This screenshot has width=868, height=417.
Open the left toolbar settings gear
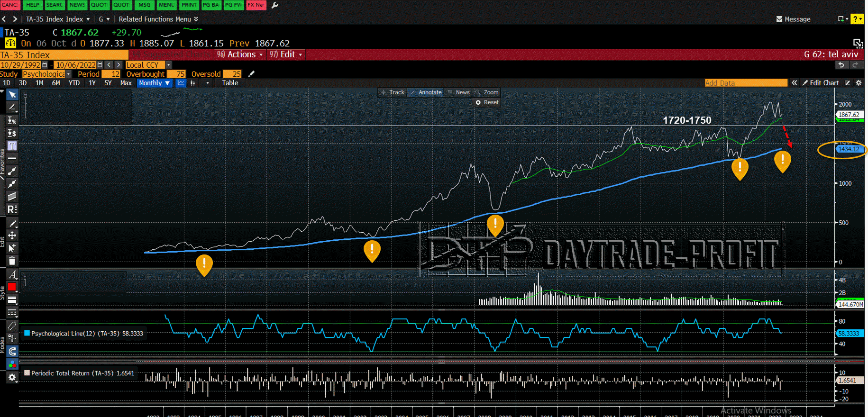coord(12,377)
